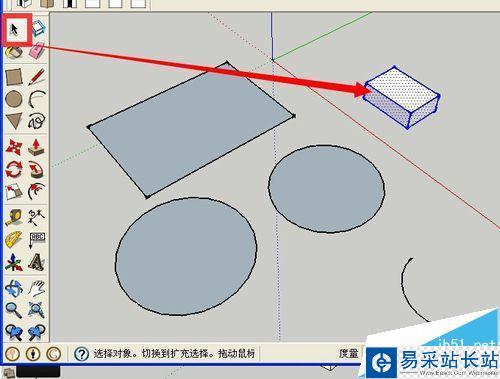Click the claim credit C icon
The width and height of the screenshot is (500, 379).
[54, 354]
